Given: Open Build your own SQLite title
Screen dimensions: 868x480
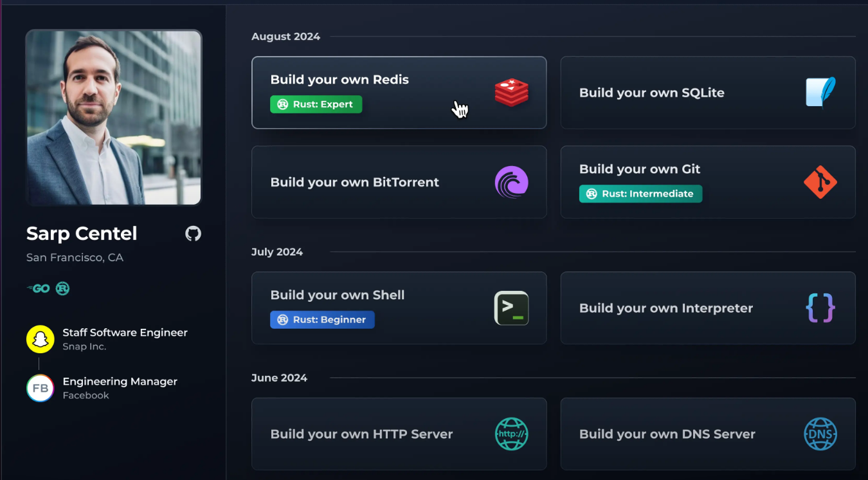Looking at the screenshot, I should 651,93.
